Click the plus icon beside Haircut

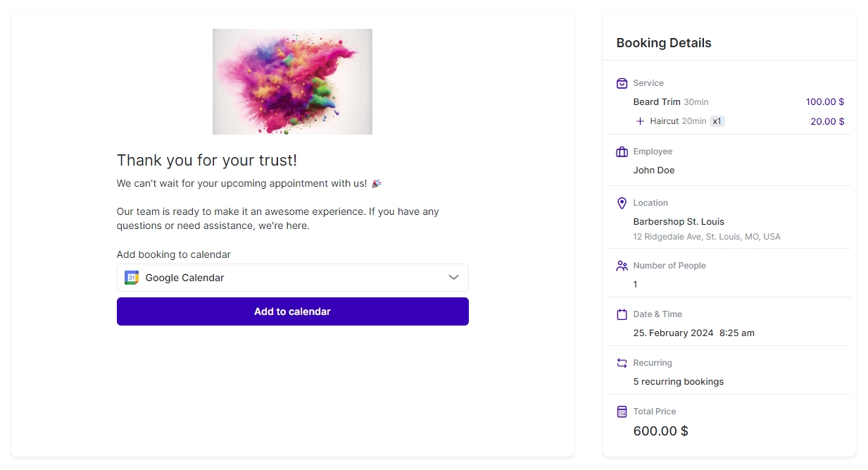click(640, 121)
